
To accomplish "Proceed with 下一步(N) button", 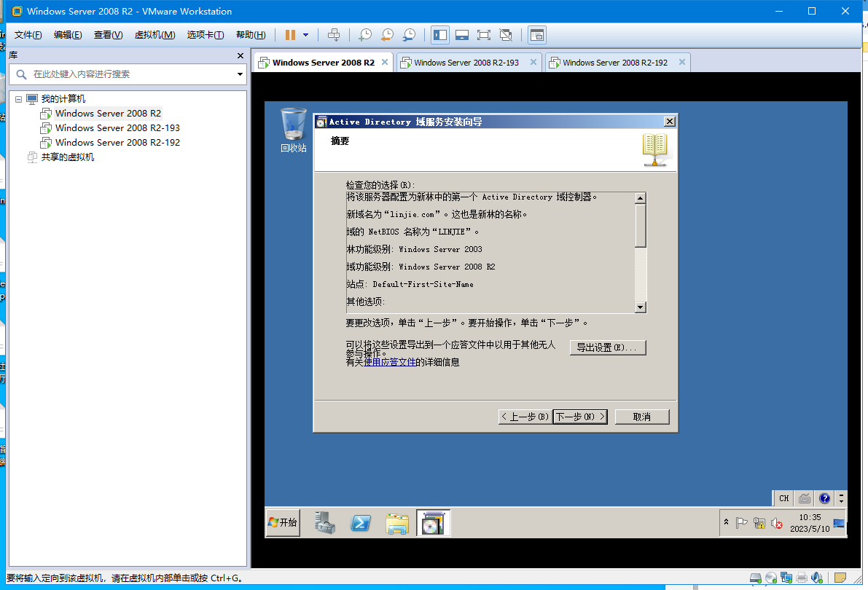I will coord(580,417).
